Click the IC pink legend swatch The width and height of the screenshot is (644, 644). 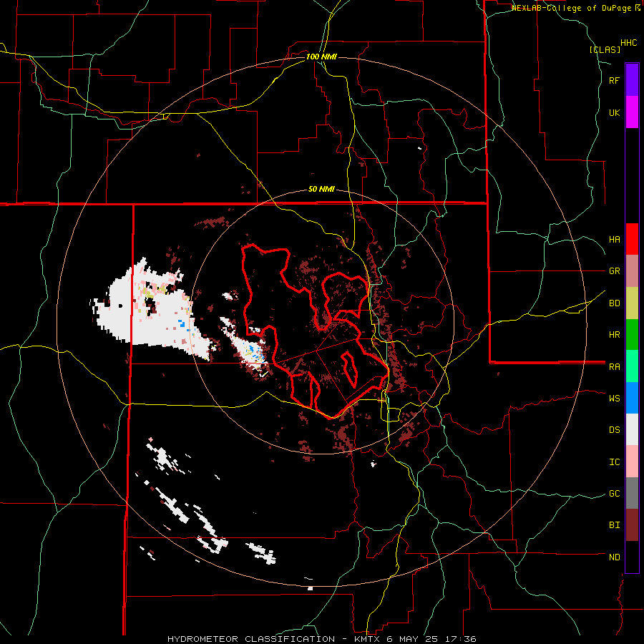pos(632,462)
